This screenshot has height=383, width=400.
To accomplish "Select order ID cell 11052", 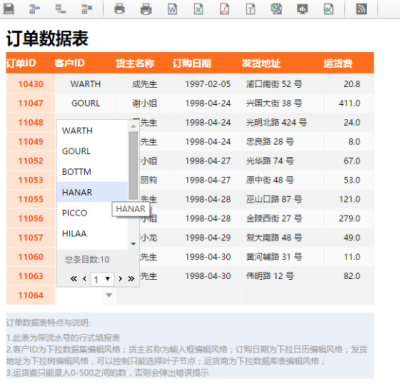I will [31, 161].
